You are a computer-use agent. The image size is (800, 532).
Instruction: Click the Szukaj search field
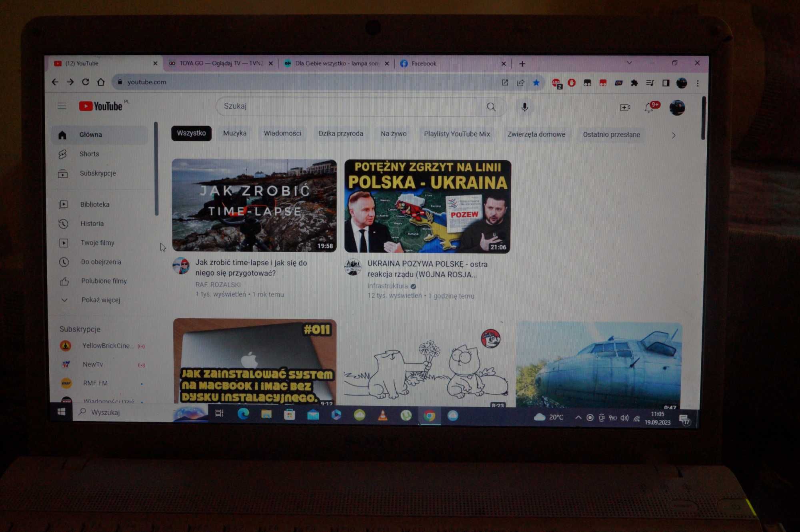click(x=347, y=106)
